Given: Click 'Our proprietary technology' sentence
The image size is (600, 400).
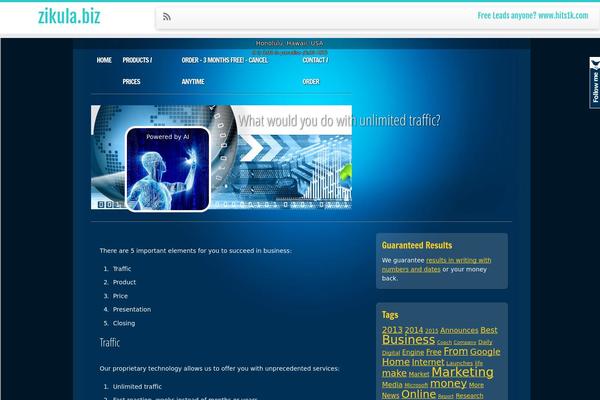Looking at the screenshot, I should click(219, 369).
